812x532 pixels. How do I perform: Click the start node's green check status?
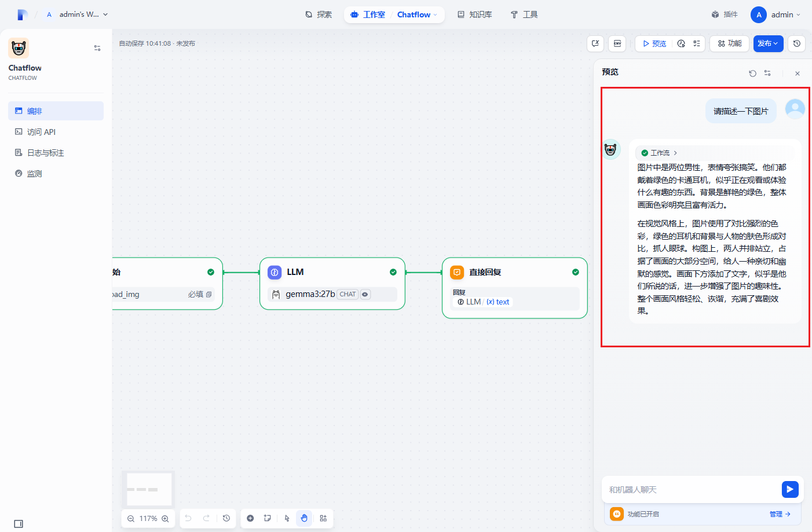click(x=211, y=272)
